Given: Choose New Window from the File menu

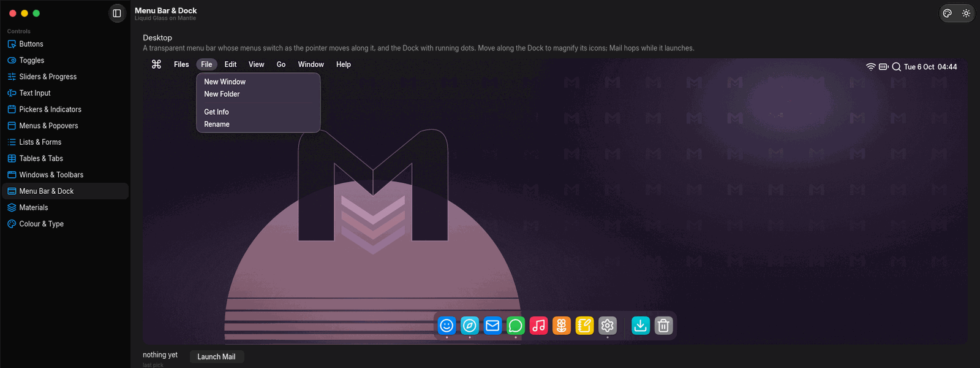Looking at the screenshot, I should [258, 82].
